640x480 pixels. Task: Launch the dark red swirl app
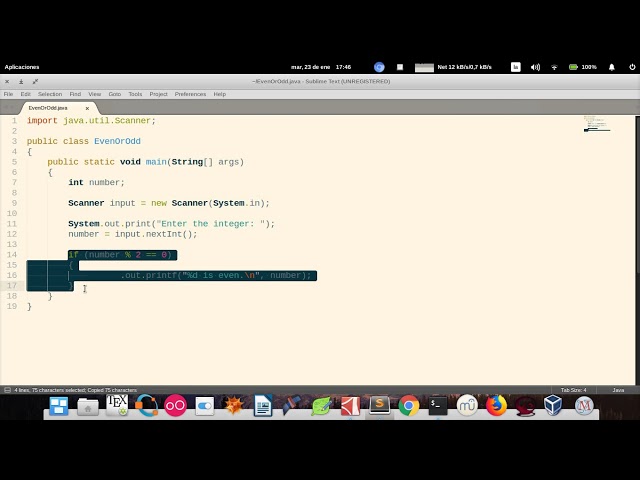pos(525,407)
